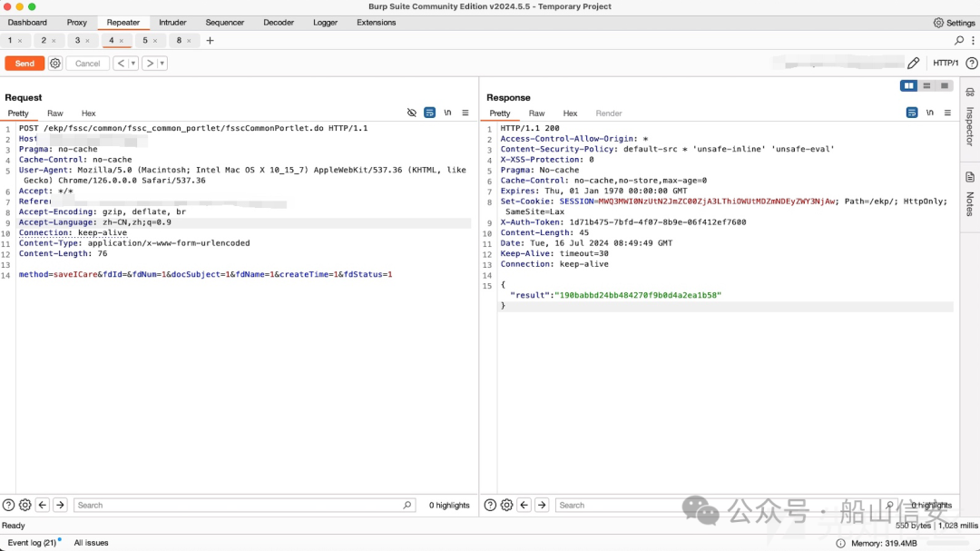This screenshot has width=980, height=551.
Task: Edit the target with the pencil icon
Action: (913, 64)
